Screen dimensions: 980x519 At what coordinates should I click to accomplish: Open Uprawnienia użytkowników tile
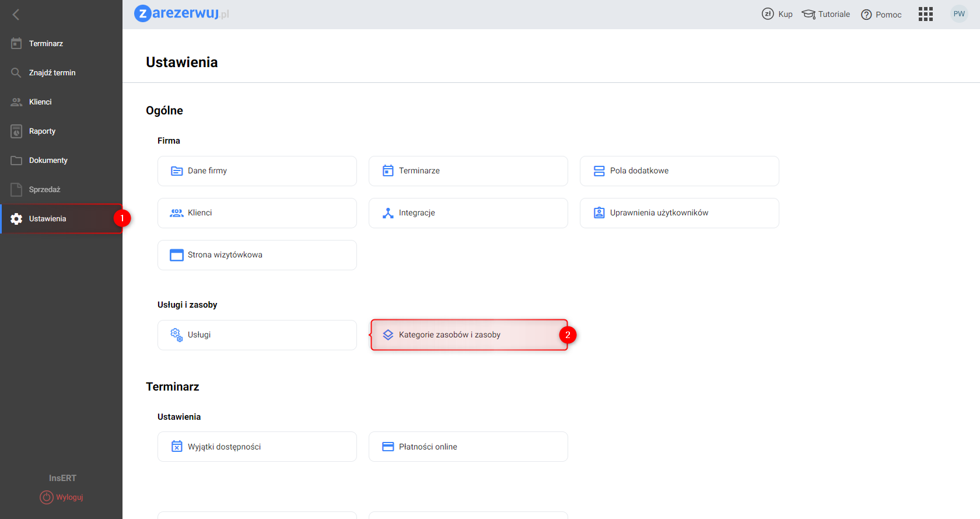679,213
